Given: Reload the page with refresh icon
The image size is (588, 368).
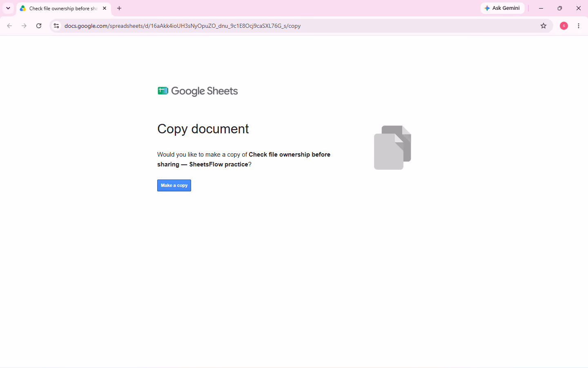Looking at the screenshot, I should [39, 26].
